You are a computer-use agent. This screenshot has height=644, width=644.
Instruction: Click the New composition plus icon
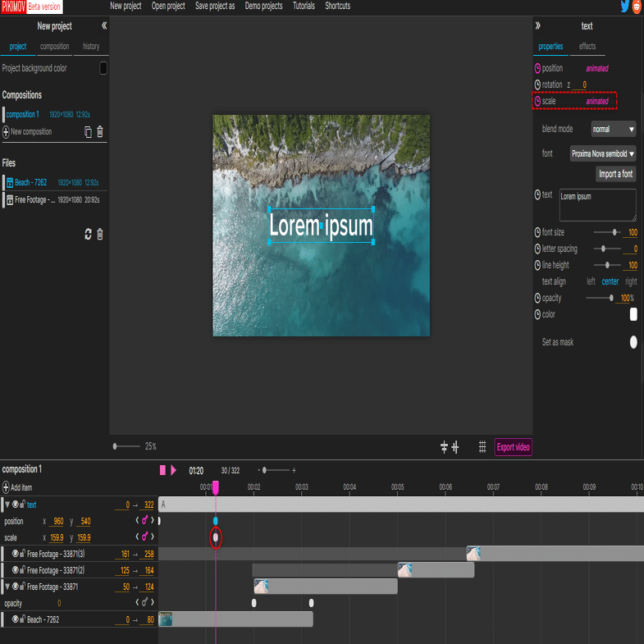[6, 132]
